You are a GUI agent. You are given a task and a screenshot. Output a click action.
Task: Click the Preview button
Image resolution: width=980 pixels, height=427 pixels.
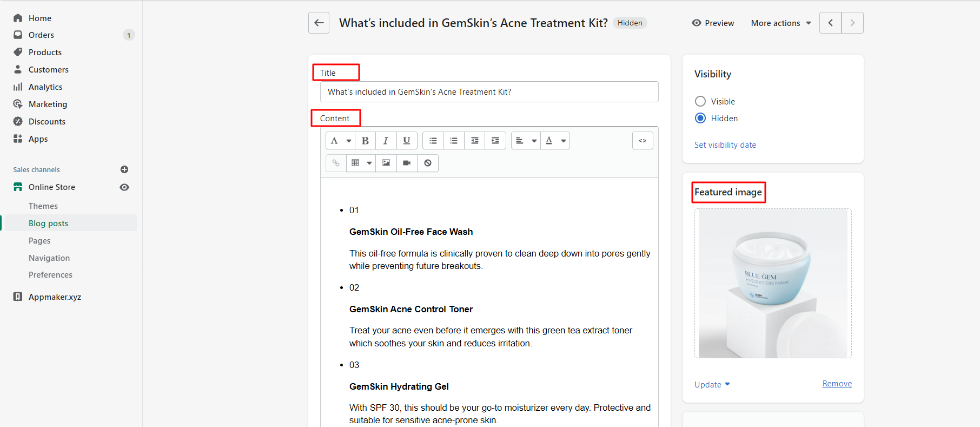click(x=713, y=23)
